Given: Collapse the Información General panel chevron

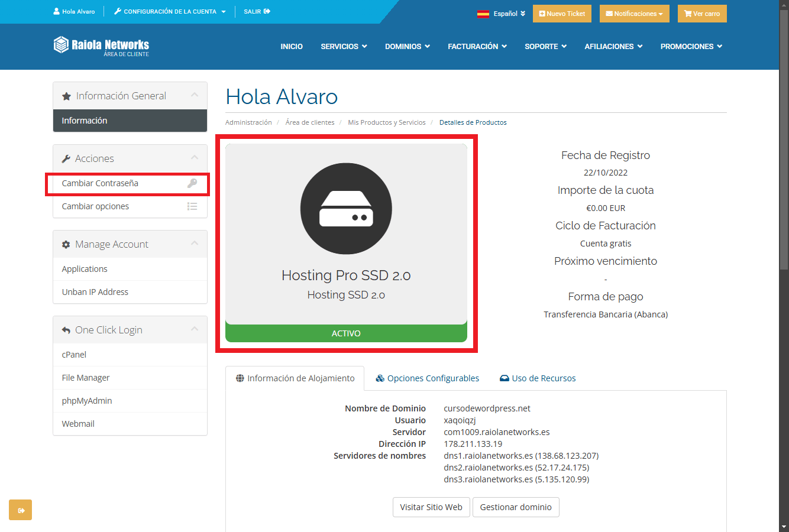Looking at the screenshot, I should [195, 95].
